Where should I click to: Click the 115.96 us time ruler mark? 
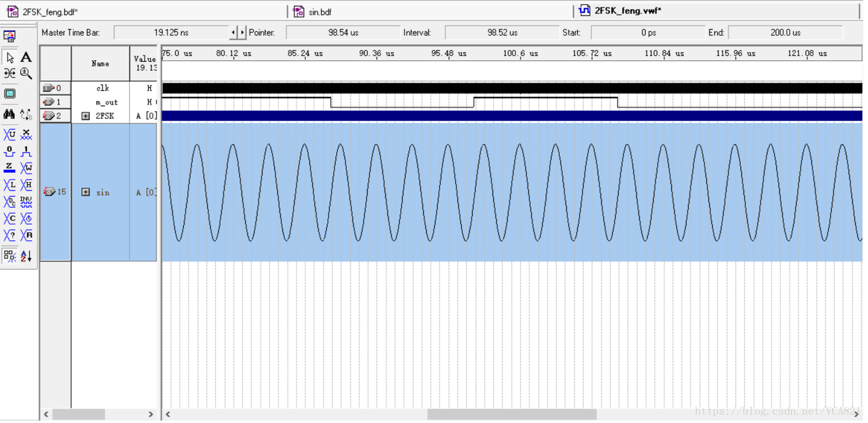pos(736,54)
